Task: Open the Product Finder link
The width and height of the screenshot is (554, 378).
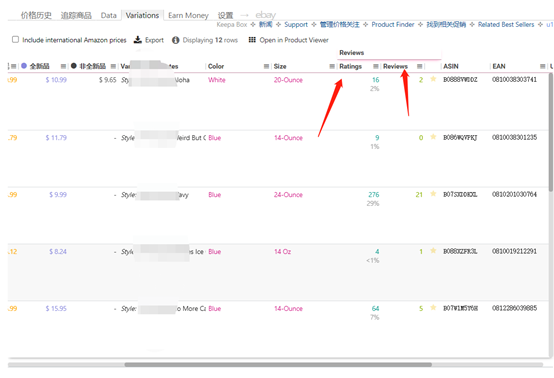Action: tap(393, 25)
